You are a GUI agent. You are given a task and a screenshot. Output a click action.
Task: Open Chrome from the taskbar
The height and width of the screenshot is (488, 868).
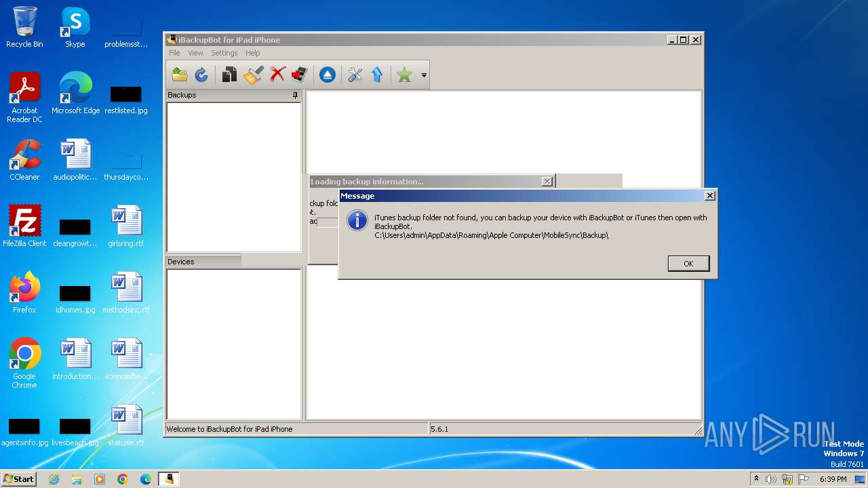(x=123, y=479)
